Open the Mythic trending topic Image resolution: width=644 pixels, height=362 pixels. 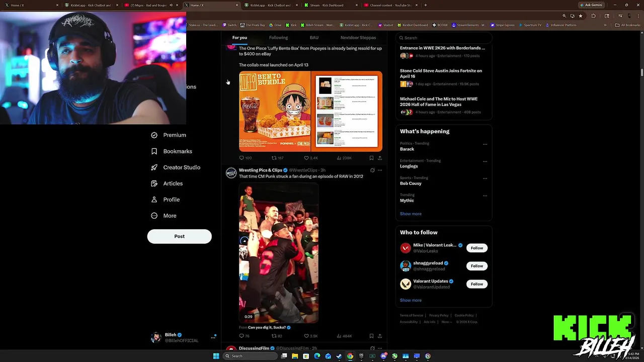(407, 200)
